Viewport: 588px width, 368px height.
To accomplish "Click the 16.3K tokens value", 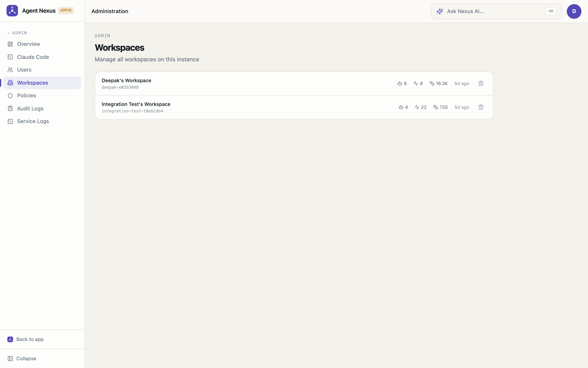I will (441, 83).
